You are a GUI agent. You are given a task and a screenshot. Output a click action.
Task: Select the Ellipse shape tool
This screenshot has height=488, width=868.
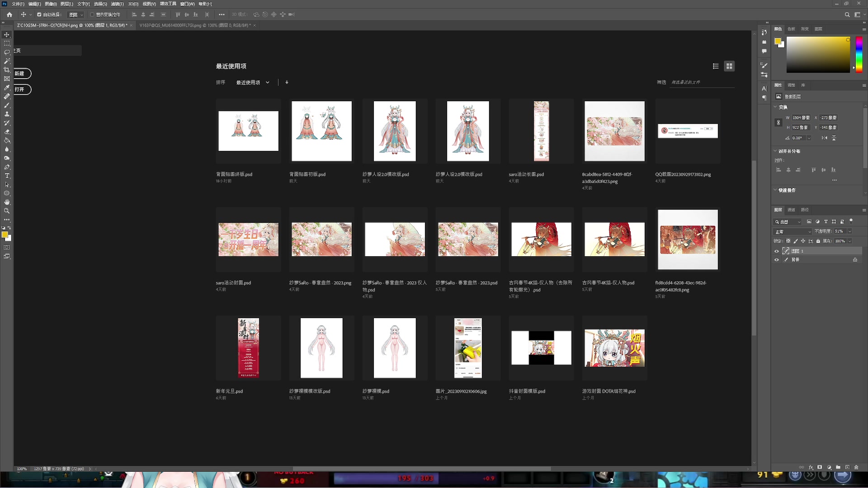[x=7, y=193]
